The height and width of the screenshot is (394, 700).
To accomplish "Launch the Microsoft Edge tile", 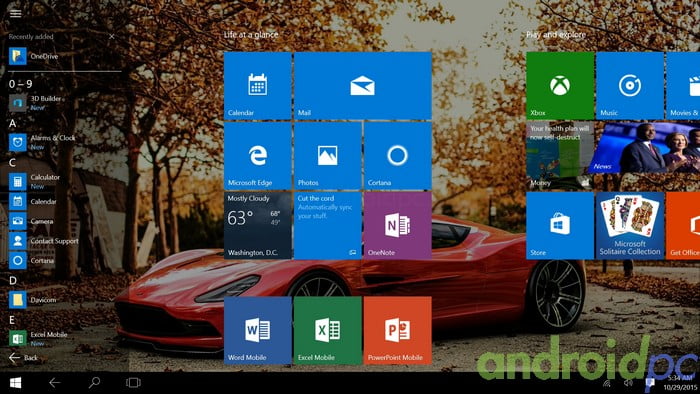I will (258, 156).
